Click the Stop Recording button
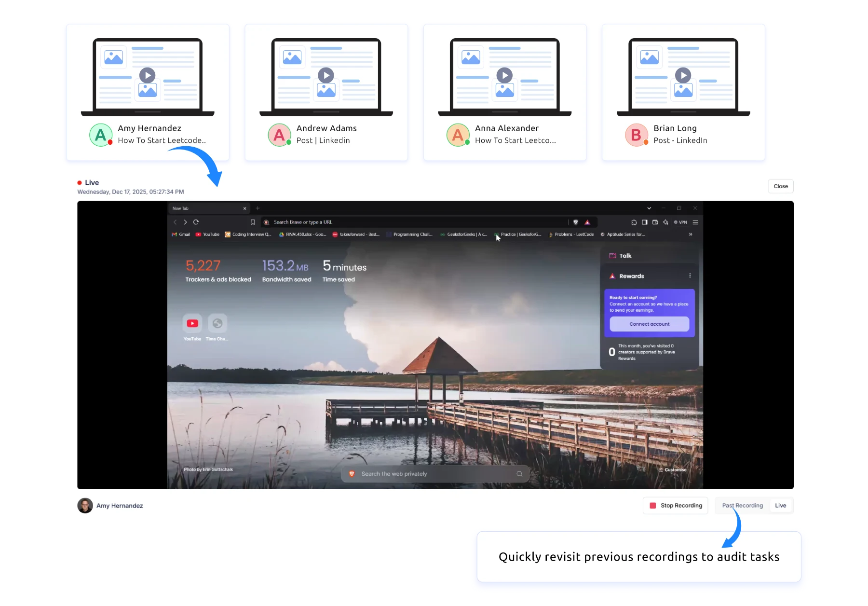This screenshot has height=606, width=868. coord(675,506)
